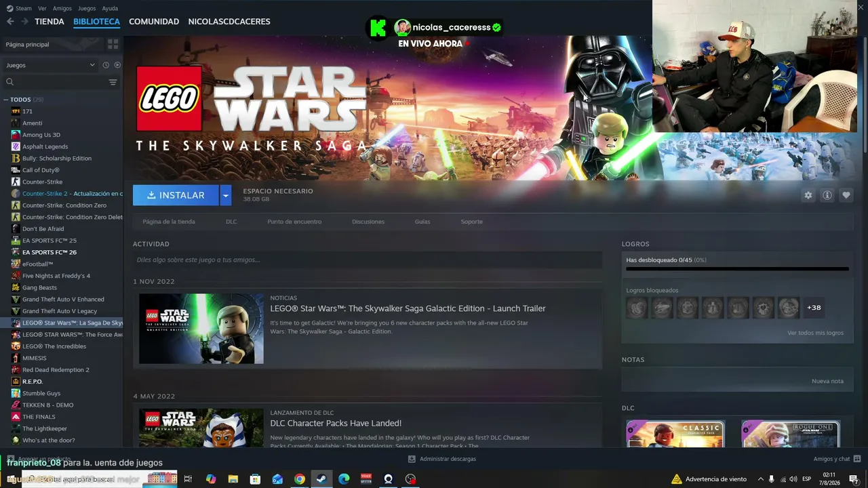
Task: Open Microsoft Edge from taskbar
Action: pos(344,479)
